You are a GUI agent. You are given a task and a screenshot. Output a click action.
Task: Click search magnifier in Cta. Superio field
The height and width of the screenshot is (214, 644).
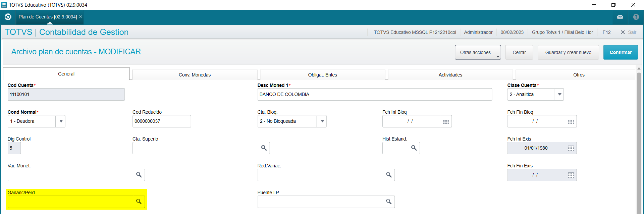264,148
